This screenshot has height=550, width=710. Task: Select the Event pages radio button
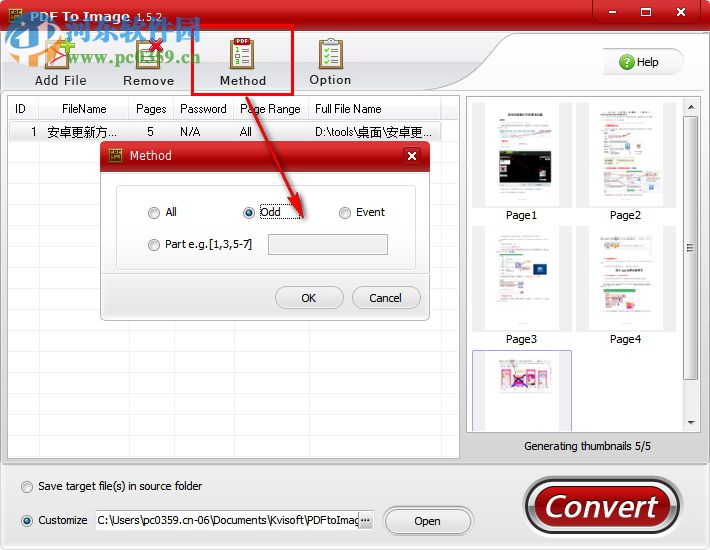point(345,213)
